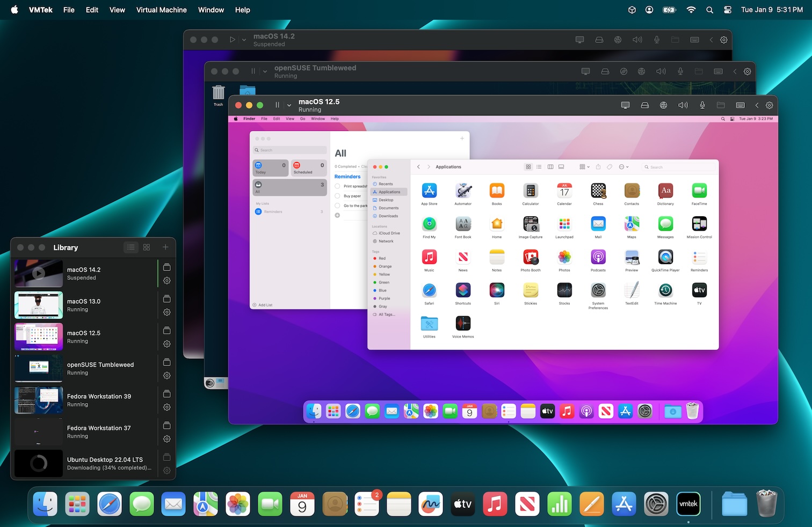Open group-by dropdown in guest Finder toolbar
The width and height of the screenshot is (812, 527).
[x=584, y=167]
